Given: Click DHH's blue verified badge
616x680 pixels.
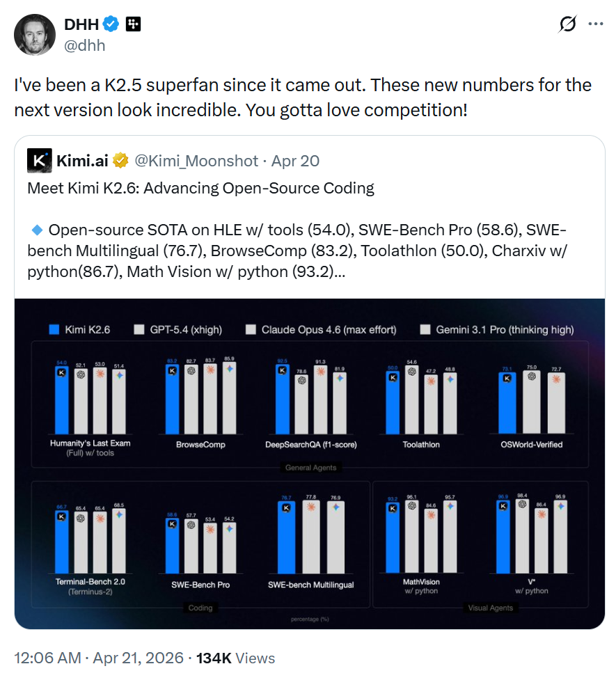Looking at the screenshot, I should tap(111, 24).
